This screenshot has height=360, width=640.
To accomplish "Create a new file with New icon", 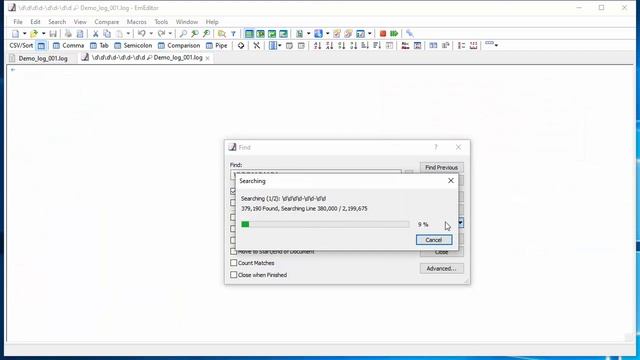I will click(16, 33).
